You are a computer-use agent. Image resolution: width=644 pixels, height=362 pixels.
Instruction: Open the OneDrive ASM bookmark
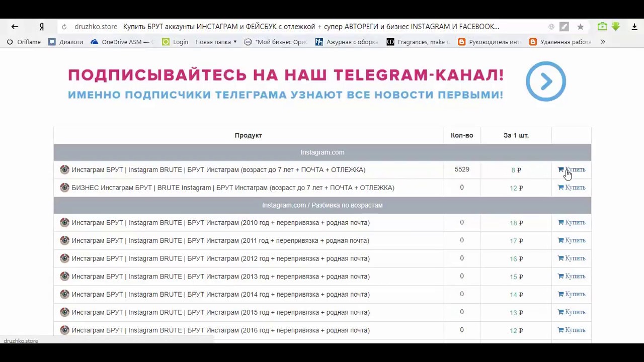123,42
